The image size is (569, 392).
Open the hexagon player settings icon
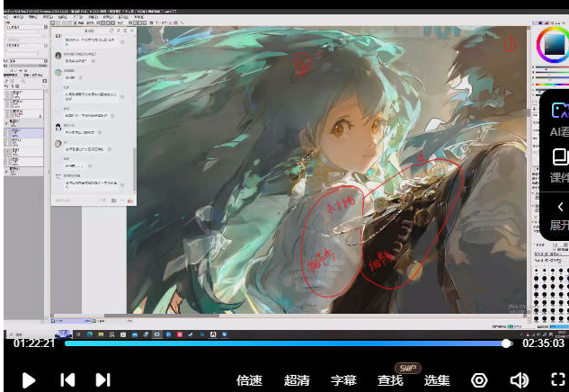pos(479,380)
